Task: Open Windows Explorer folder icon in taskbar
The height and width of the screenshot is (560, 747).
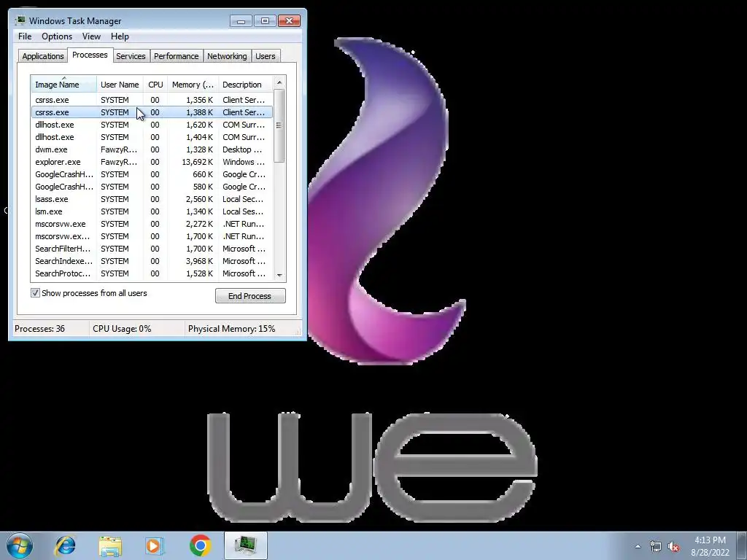Action: pos(110,545)
